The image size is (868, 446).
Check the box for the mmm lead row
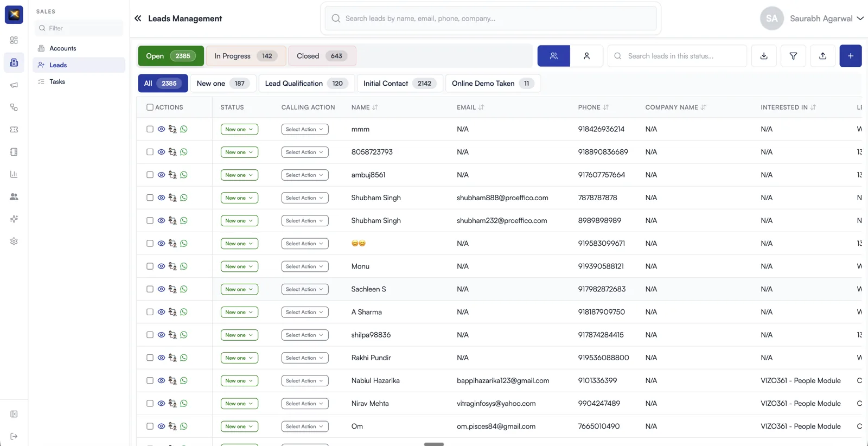pyautogui.click(x=150, y=129)
